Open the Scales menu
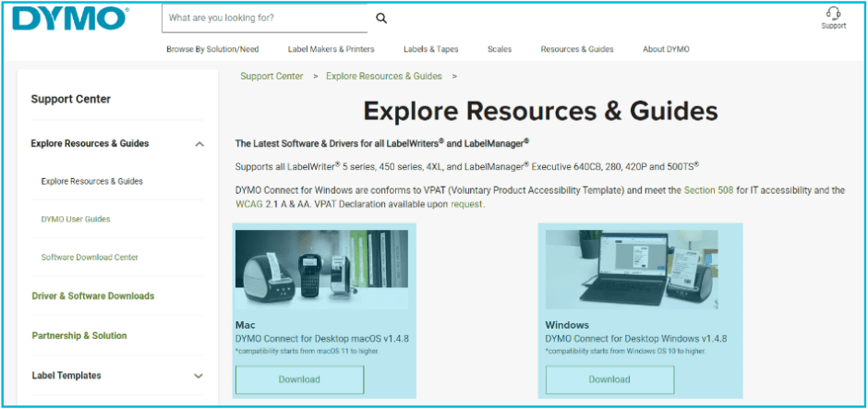Screen dimensions: 868x409 tap(500, 49)
